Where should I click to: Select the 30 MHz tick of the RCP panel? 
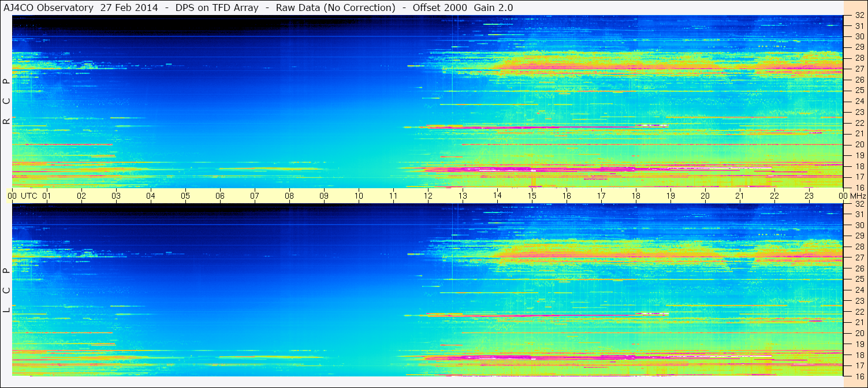pyautogui.click(x=859, y=36)
